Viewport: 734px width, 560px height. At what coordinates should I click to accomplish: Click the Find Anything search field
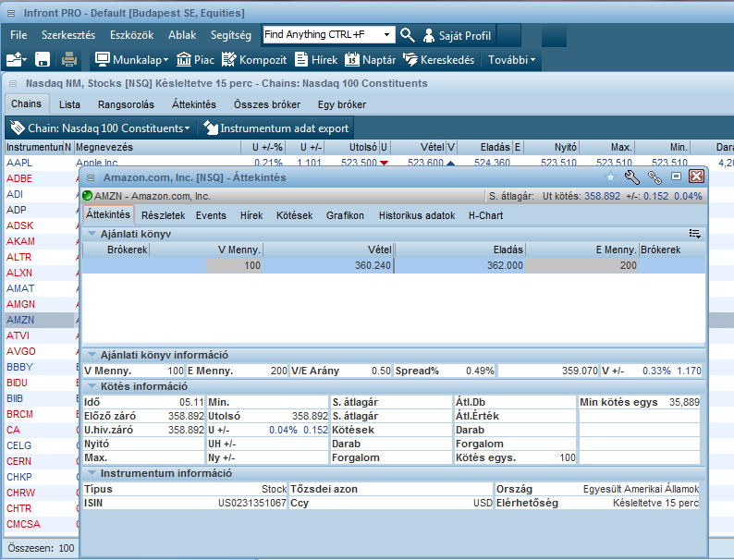click(x=322, y=34)
